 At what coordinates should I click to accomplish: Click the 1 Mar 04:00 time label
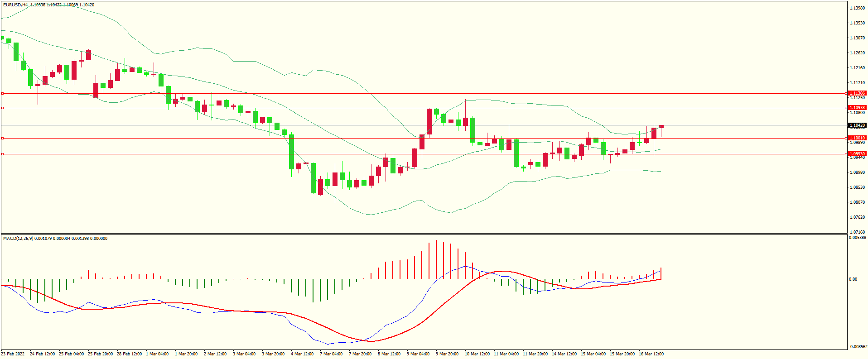click(157, 354)
